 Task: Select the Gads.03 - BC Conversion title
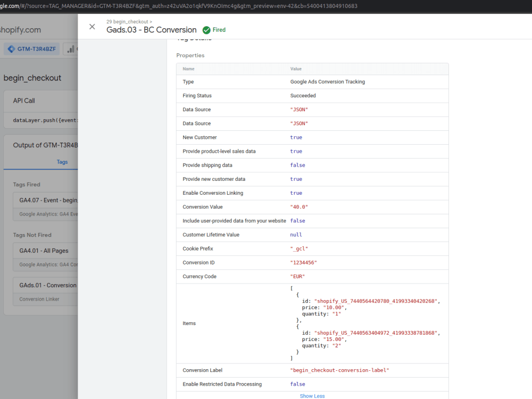[x=151, y=30]
